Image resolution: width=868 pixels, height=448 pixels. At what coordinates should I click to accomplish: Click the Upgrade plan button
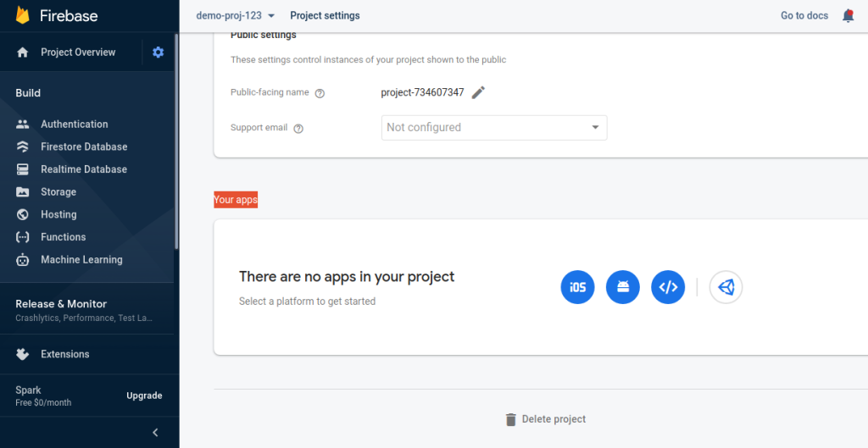pyautogui.click(x=144, y=395)
